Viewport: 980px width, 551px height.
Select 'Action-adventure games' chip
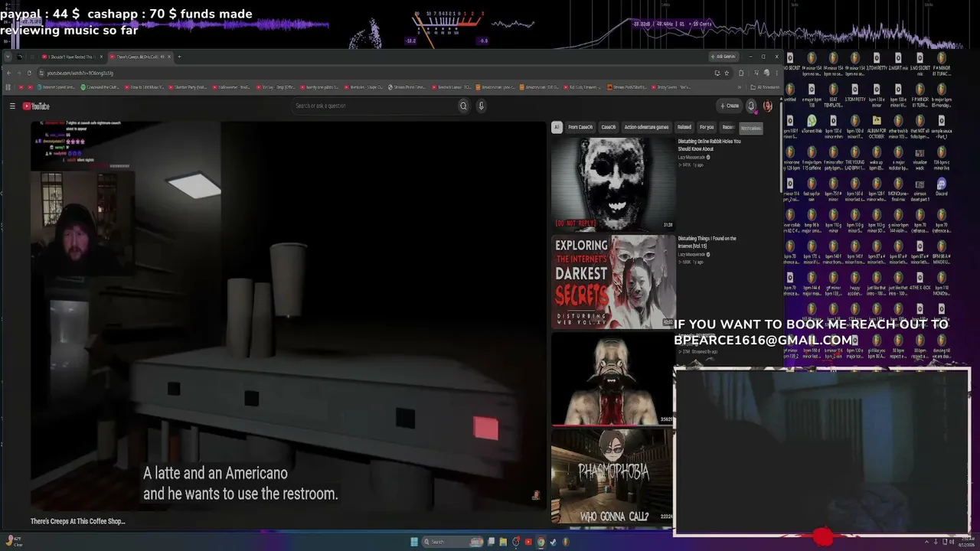click(646, 127)
